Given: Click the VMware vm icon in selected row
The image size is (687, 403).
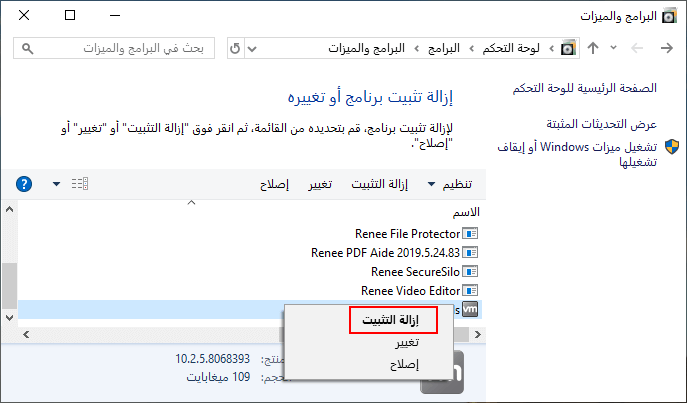Looking at the screenshot, I should click(470, 309).
